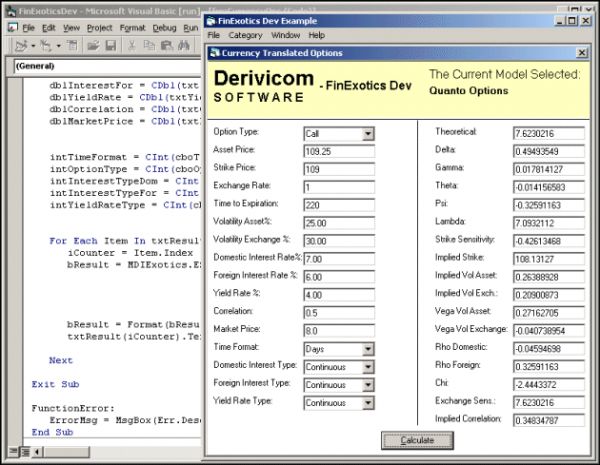This screenshot has height=465, width=600.
Task: Open the FinExotics Help menu
Action: (316, 35)
